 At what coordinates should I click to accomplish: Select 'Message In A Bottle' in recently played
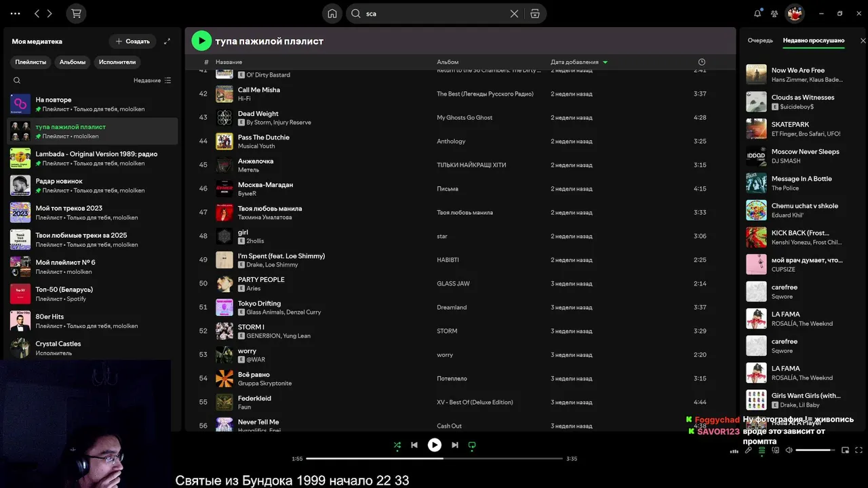[x=802, y=178]
